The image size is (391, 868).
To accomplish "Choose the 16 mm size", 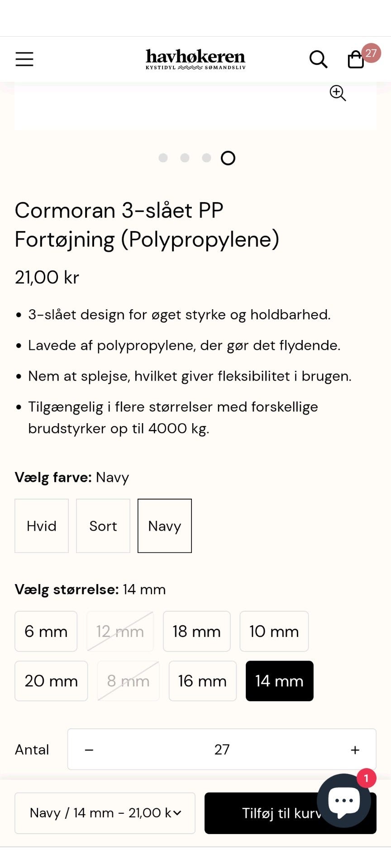I will (x=202, y=681).
